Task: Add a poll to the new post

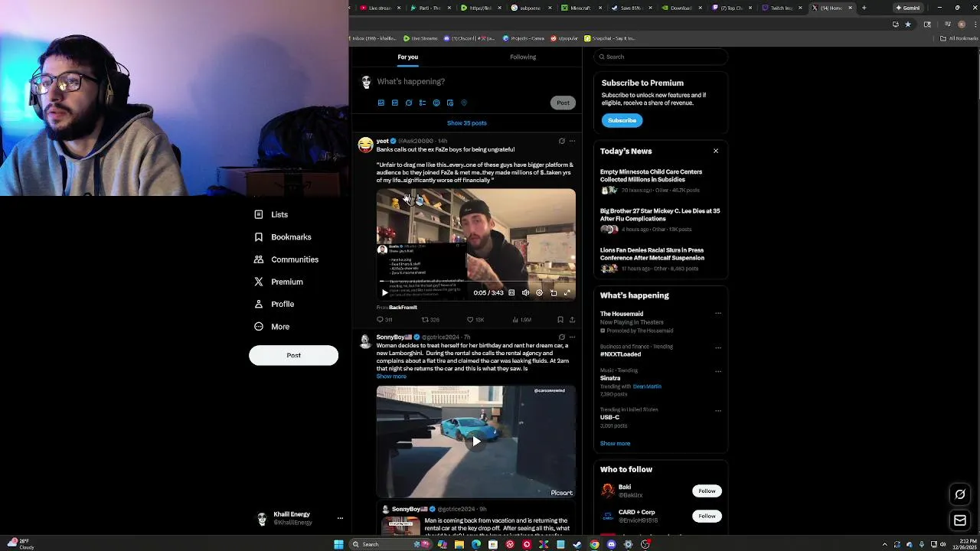Action: point(422,103)
